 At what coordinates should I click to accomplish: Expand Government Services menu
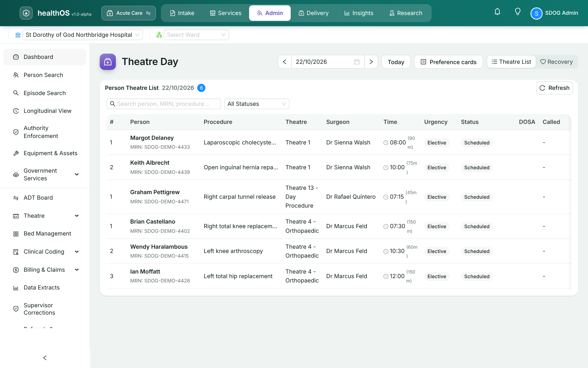(x=45, y=174)
